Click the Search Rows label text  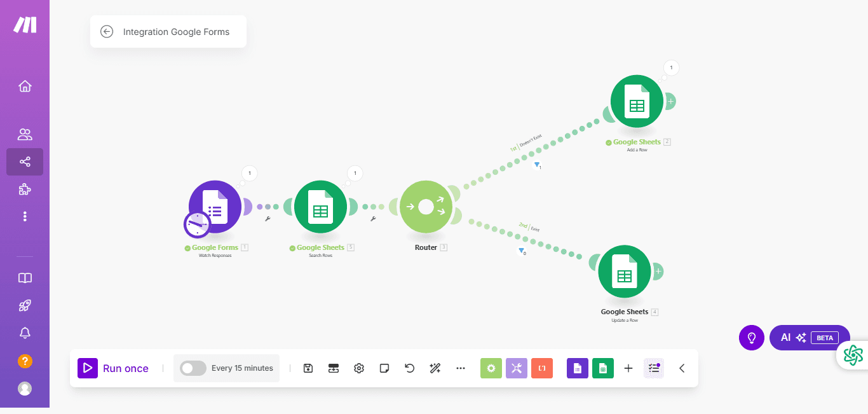pos(320,256)
